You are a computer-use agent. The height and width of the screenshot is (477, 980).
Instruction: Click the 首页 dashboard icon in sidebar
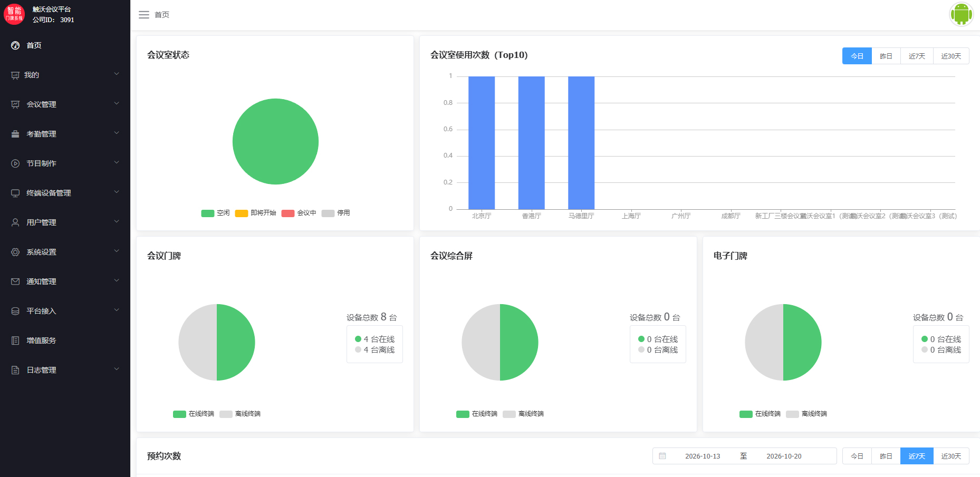coord(15,45)
